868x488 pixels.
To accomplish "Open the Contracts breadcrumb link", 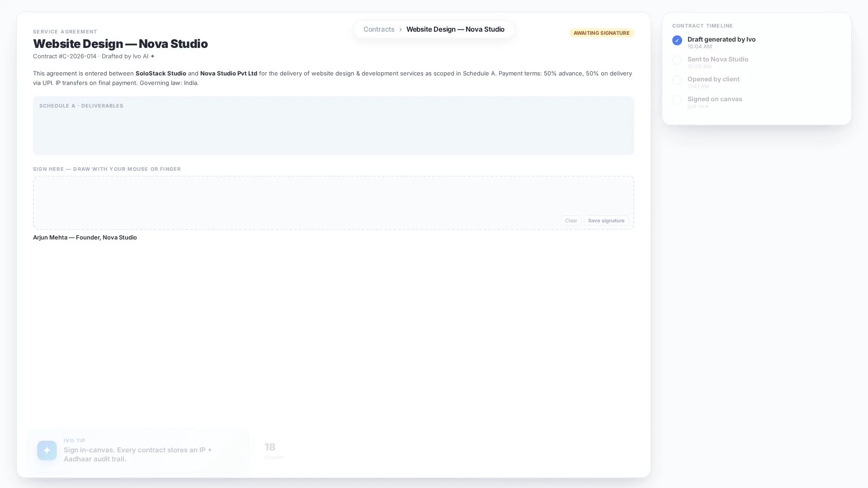I will 379,29.
